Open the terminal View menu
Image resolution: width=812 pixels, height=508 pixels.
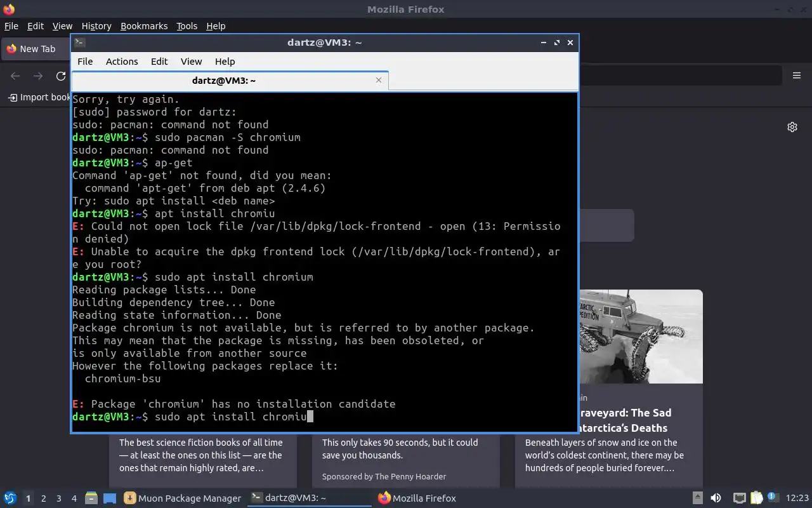pyautogui.click(x=191, y=62)
